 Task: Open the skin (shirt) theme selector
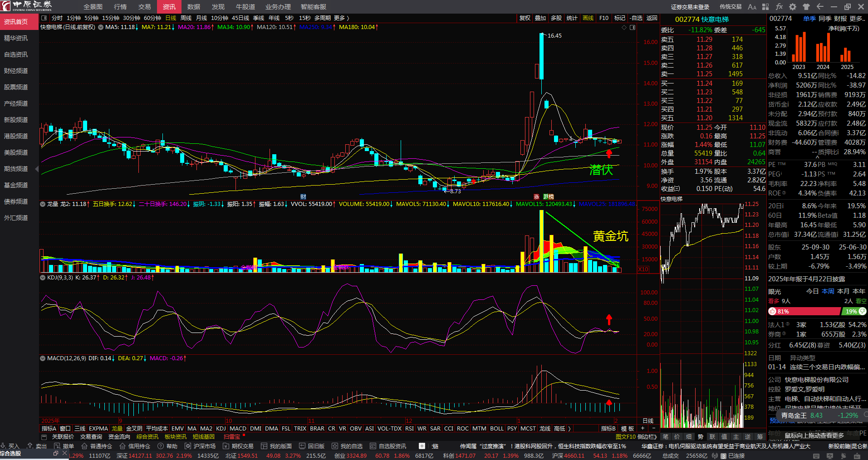(806, 7)
